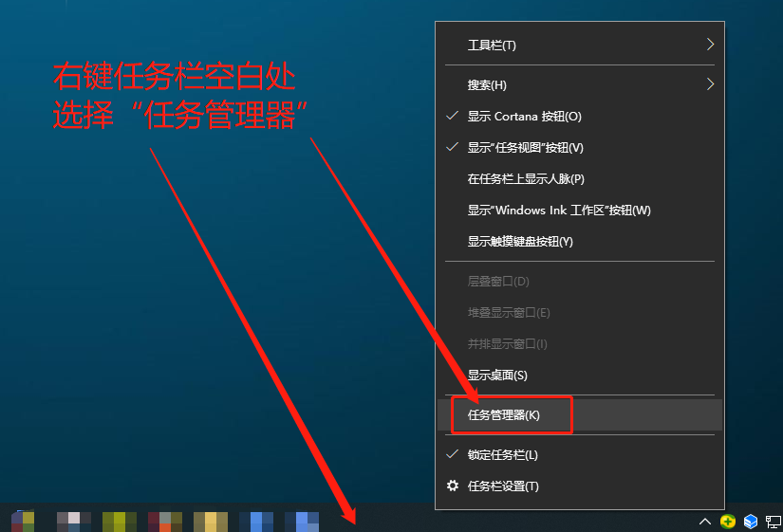Expand the 工具栏(T) submenu arrow

pyautogui.click(x=709, y=45)
